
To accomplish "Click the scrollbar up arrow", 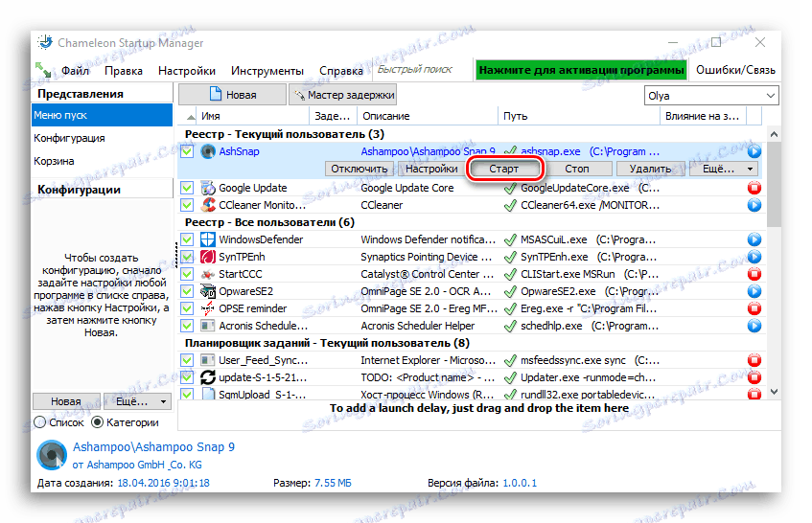I will tap(774, 134).
